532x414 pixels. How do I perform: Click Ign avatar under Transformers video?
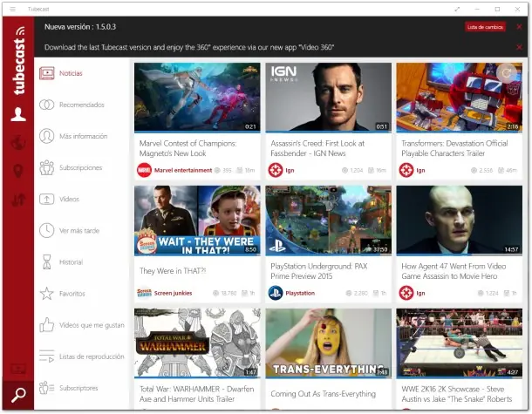coord(406,170)
